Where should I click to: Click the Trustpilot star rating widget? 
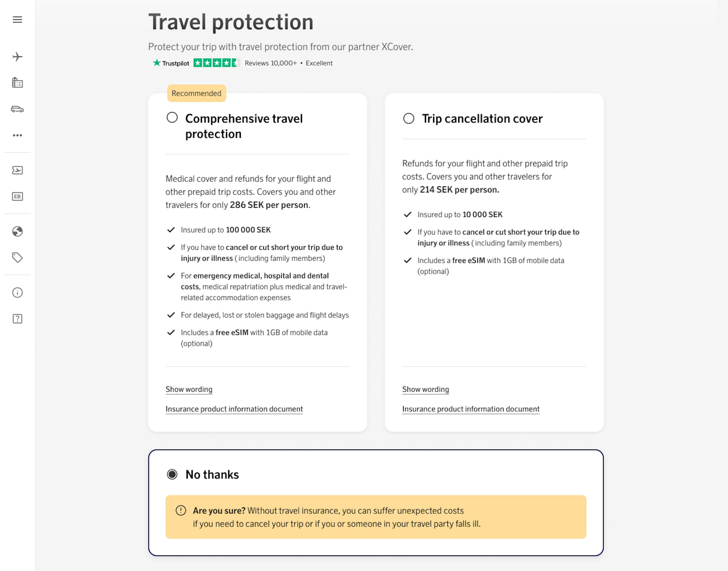(x=217, y=63)
